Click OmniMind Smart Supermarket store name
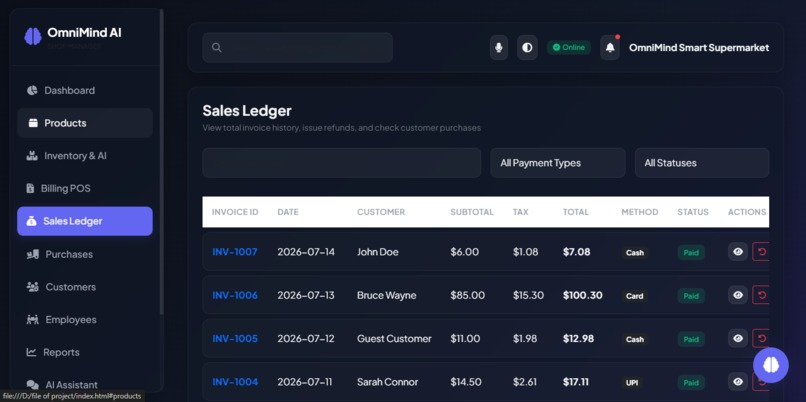 (x=699, y=48)
